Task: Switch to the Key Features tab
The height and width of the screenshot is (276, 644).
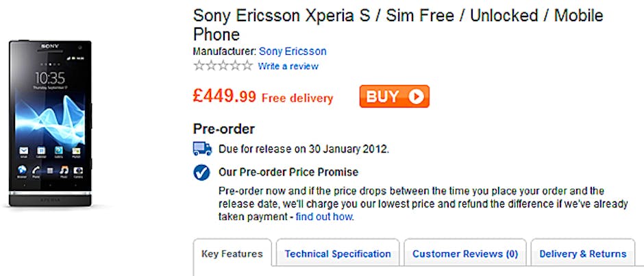Action: coord(232,254)
